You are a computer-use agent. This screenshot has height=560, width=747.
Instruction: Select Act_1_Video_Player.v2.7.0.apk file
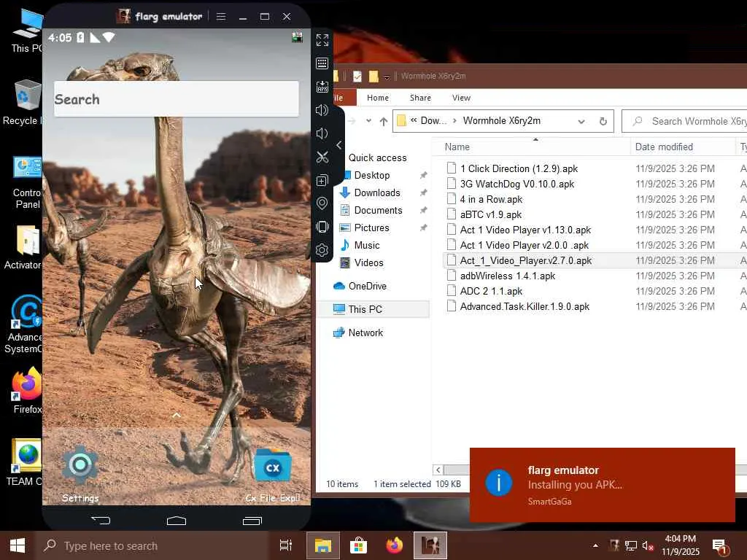coord(526,260)
